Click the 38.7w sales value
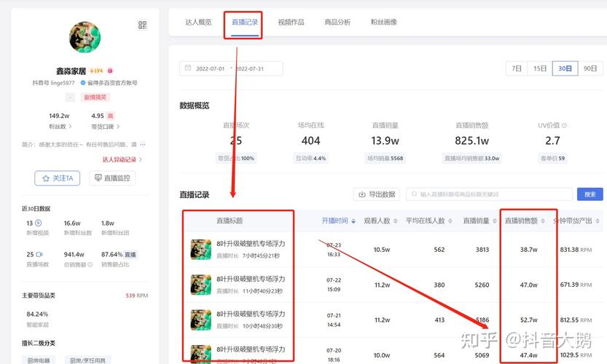607x364 pixels. (528, 250)
